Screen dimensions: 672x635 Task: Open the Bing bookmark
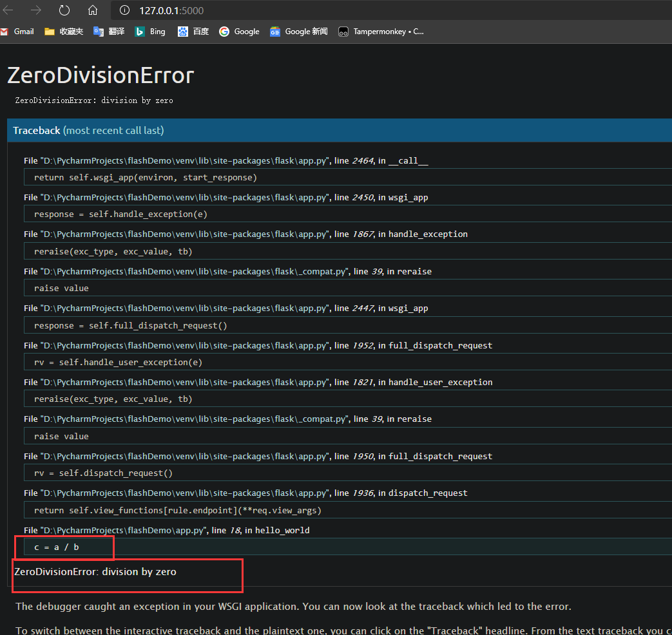pos(149,31)
